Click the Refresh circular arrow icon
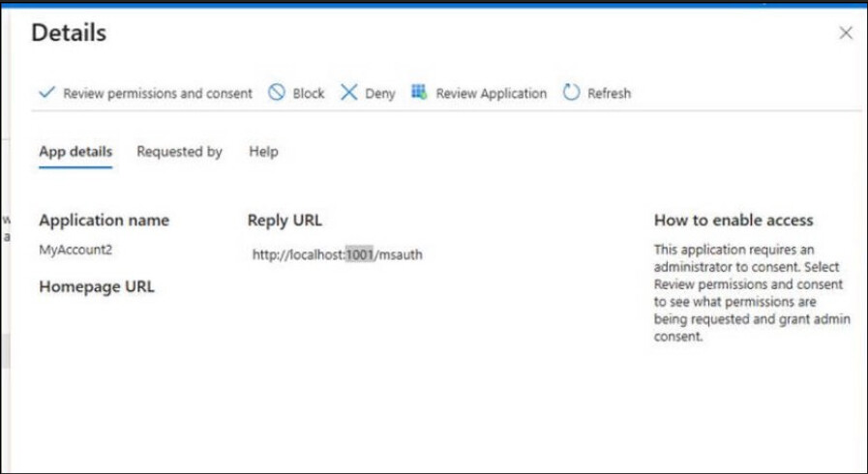 click(x=571, y=92)
